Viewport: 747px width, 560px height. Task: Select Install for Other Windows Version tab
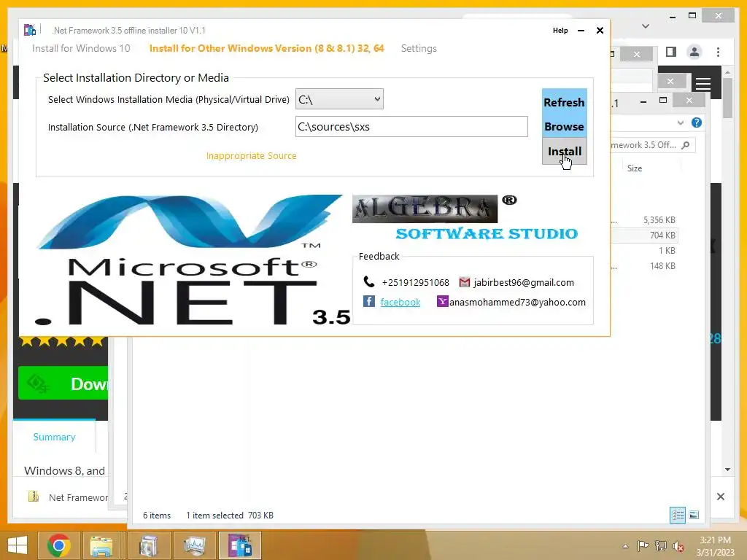(266, 48)
